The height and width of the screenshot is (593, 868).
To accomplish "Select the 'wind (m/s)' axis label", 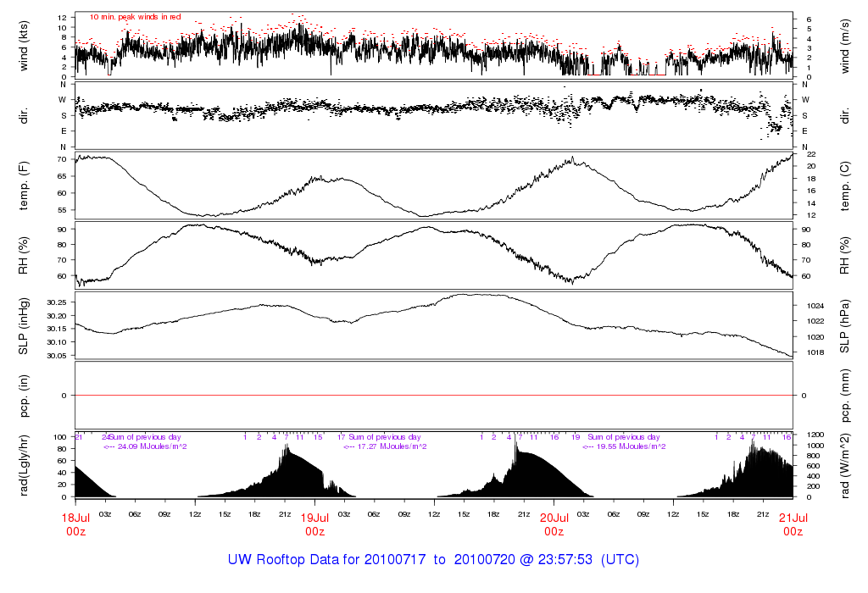I will [x=845, y=47].
